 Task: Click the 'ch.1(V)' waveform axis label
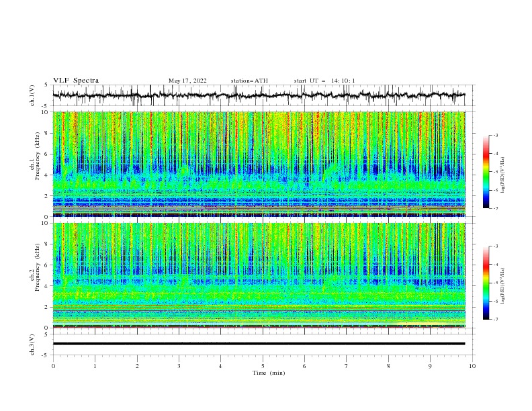click(32, 95)
